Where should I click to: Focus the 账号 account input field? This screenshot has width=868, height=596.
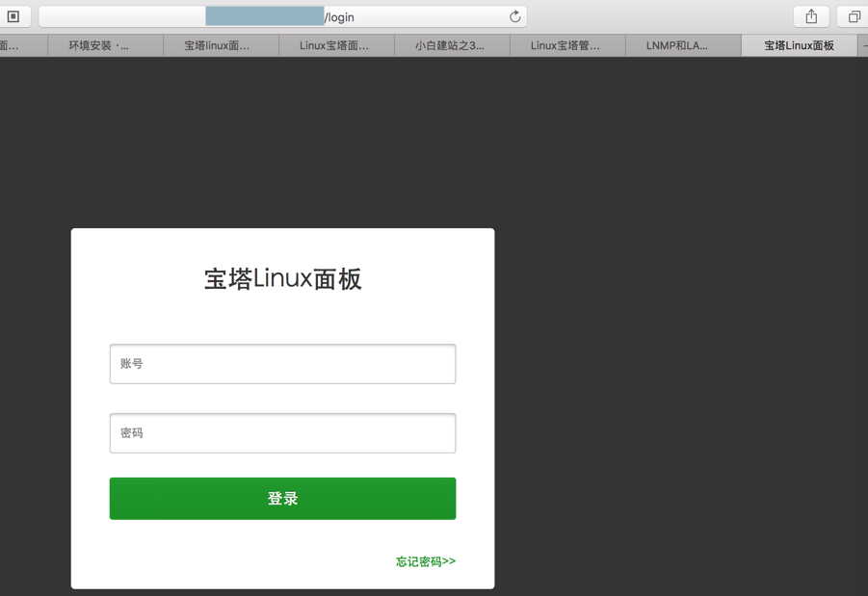click(x=282, y=364)
